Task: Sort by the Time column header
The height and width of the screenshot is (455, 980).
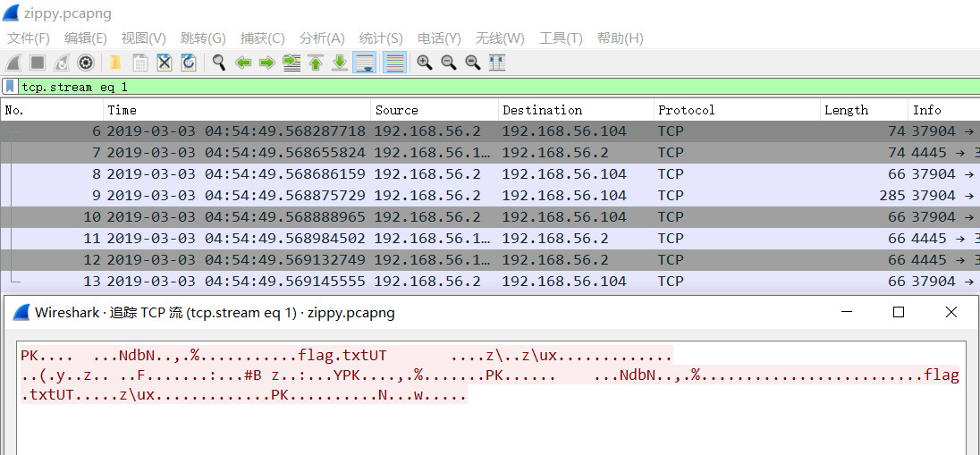Action: click(237, 110)
